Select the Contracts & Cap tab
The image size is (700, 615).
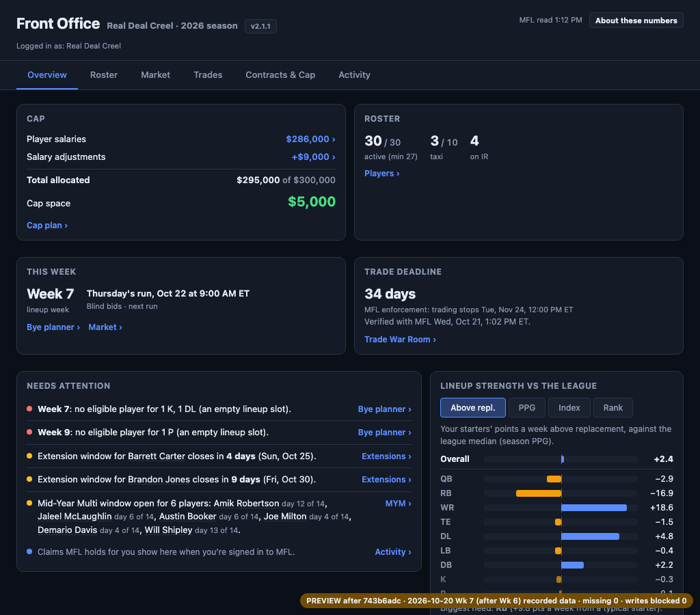[280, 75]
